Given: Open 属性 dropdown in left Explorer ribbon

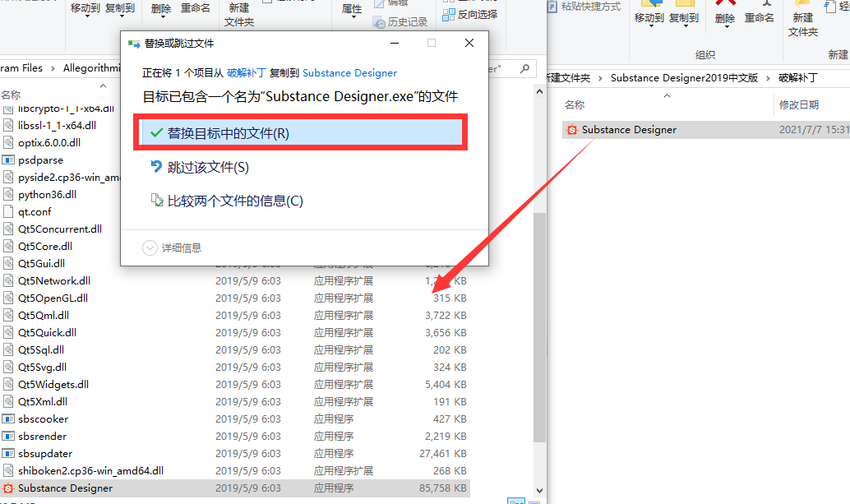Looking at the screenshot, I should click(x=352, y=10).
